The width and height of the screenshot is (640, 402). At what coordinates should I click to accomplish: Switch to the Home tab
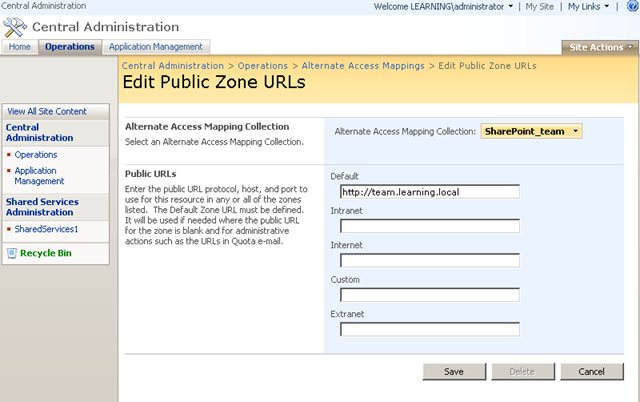[x=20, y=47]
